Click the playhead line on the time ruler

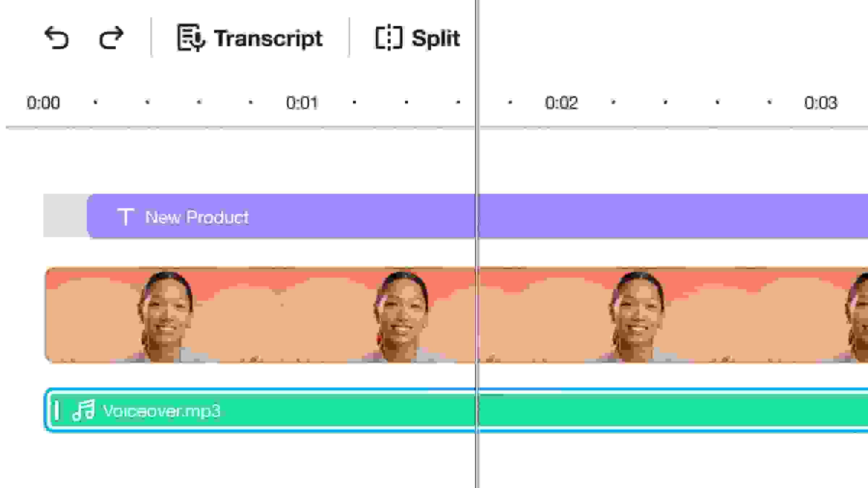pyautogui.click(x=477, y=103)
